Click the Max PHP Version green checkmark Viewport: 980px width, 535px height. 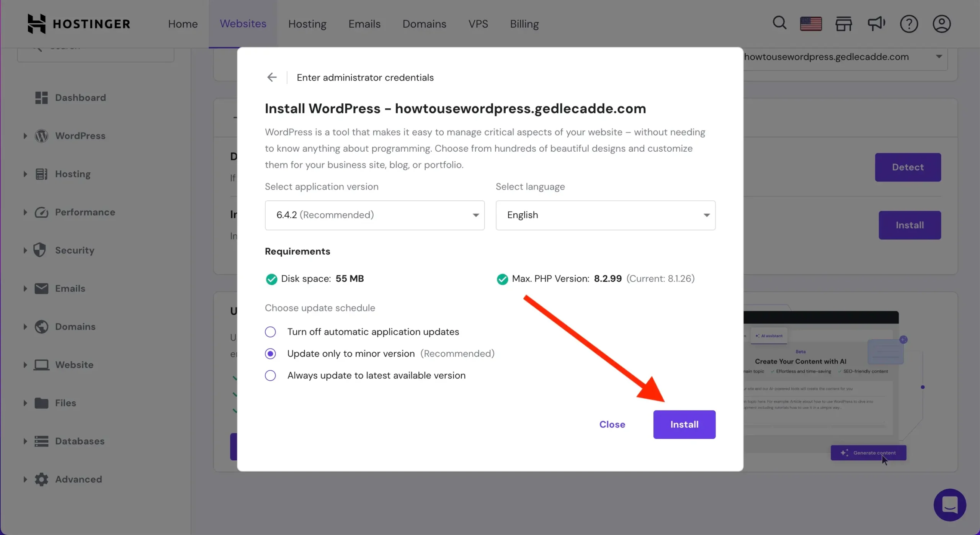(502, 279)
